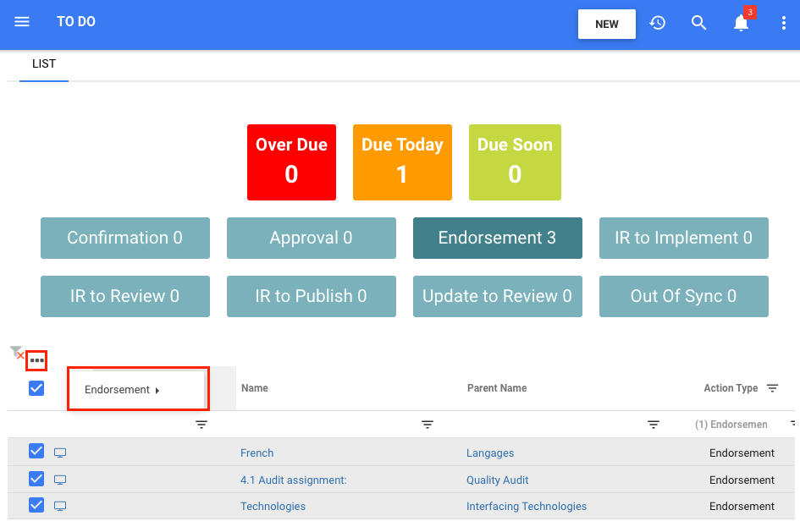Open the Parent Name column filter dropdown
This screenshot has width=800, height=532.
tap(654, 425)
